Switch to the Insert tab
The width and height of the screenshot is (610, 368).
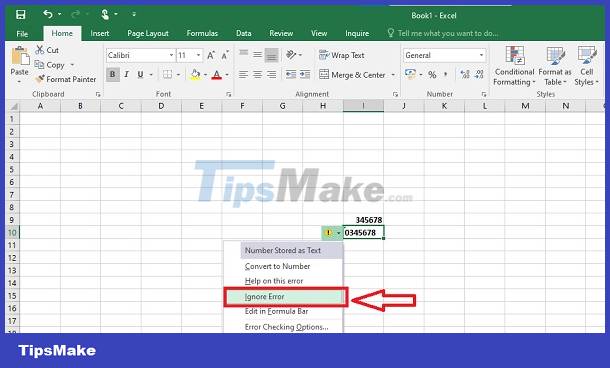(100, 33)
